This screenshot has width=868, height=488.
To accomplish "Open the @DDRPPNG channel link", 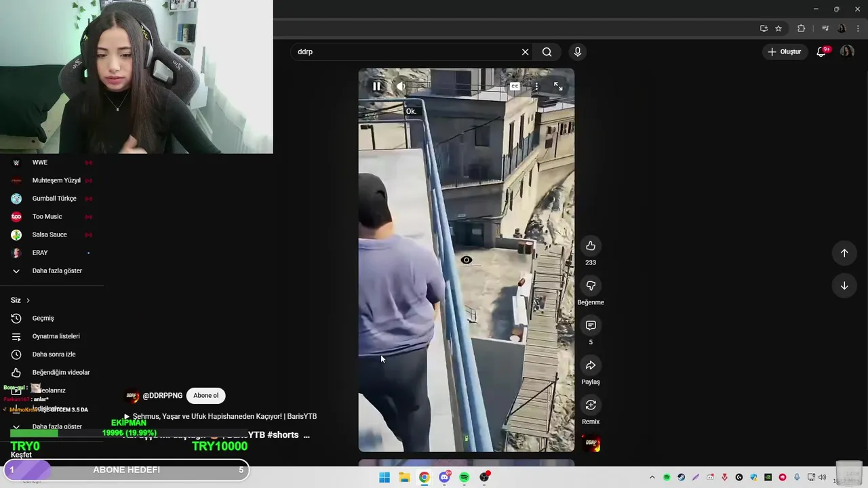I will tap(163, 396).
